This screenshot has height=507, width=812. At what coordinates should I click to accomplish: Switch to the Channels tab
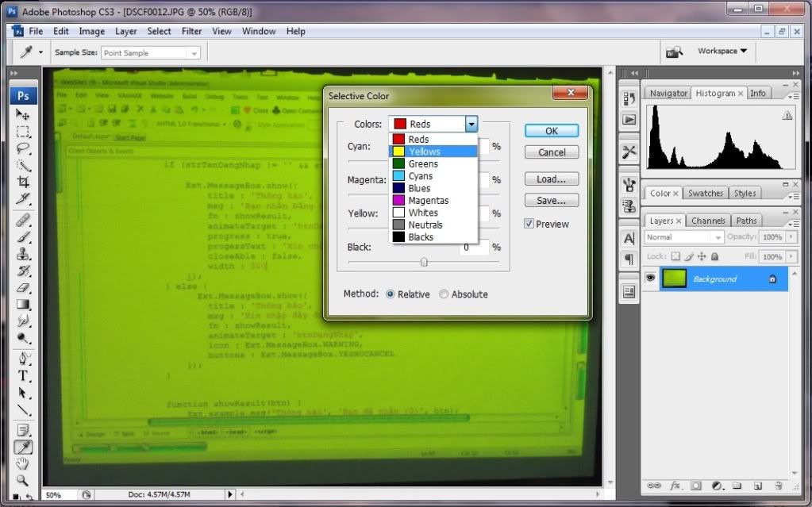coord(707,221)
